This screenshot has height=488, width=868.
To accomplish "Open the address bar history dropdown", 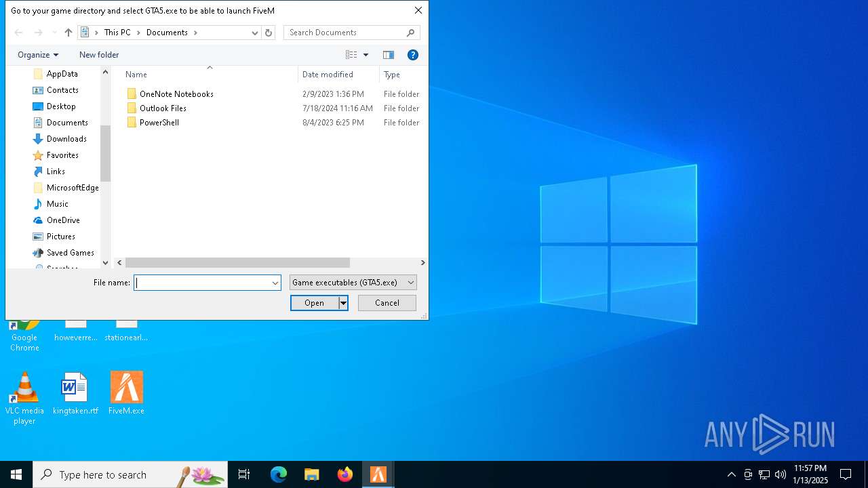I will click(x=255, y=33).
